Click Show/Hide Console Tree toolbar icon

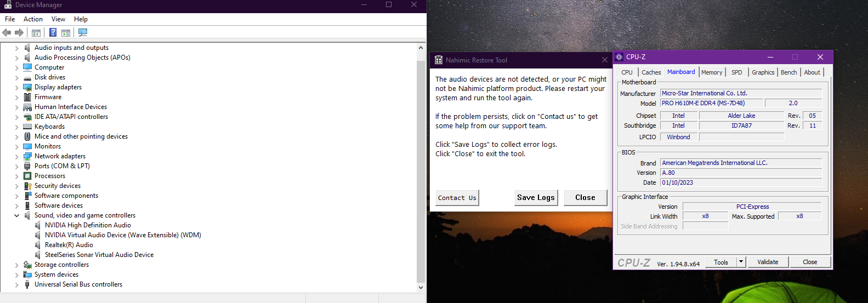click(x=36, y=33)
